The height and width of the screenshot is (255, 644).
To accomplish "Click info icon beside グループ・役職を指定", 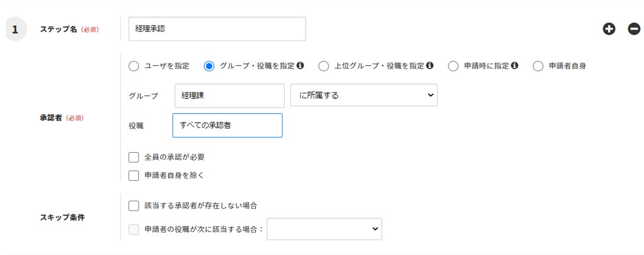I will point(300,66).
